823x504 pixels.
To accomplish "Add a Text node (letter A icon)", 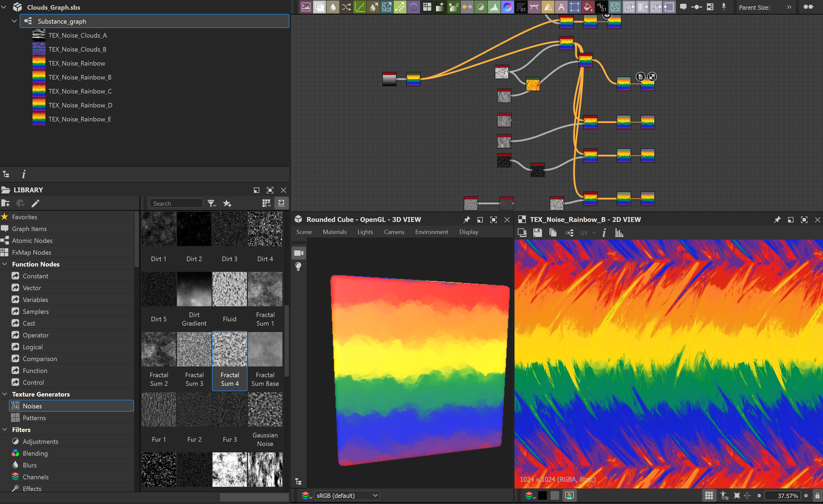I will pyautogui.click(x=561, y=7).
